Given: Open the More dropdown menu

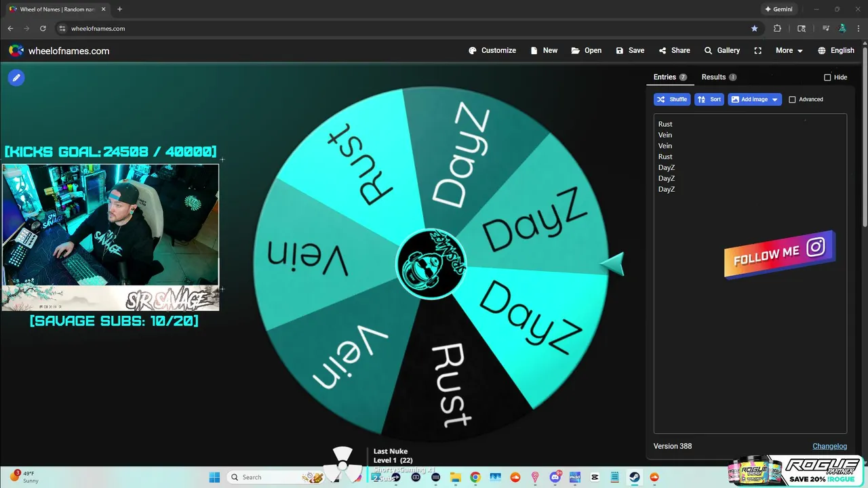Looking at the screenshot, I should 789,51.
